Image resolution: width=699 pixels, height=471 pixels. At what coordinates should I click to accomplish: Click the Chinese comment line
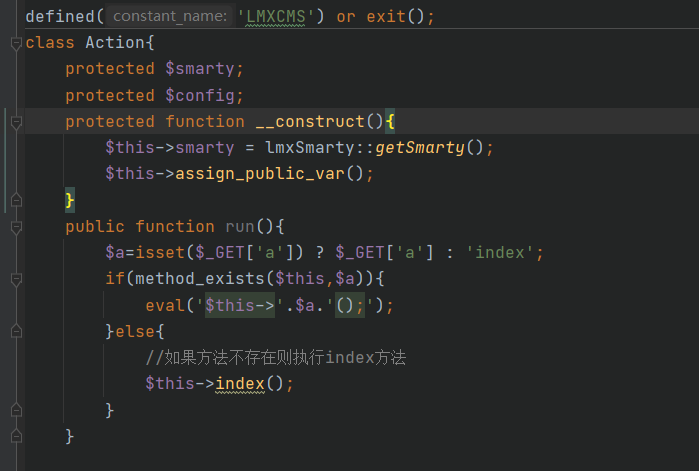(x=275, y=358)
